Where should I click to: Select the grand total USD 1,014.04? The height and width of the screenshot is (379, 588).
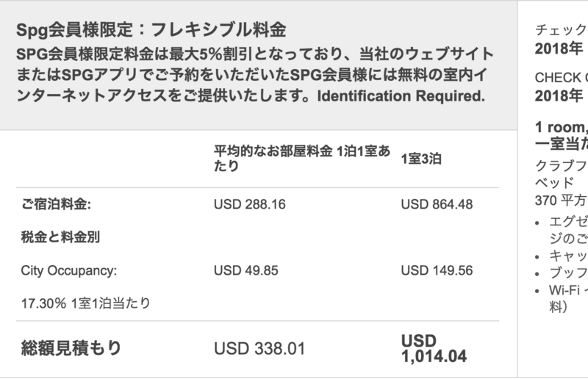point(434,349)
